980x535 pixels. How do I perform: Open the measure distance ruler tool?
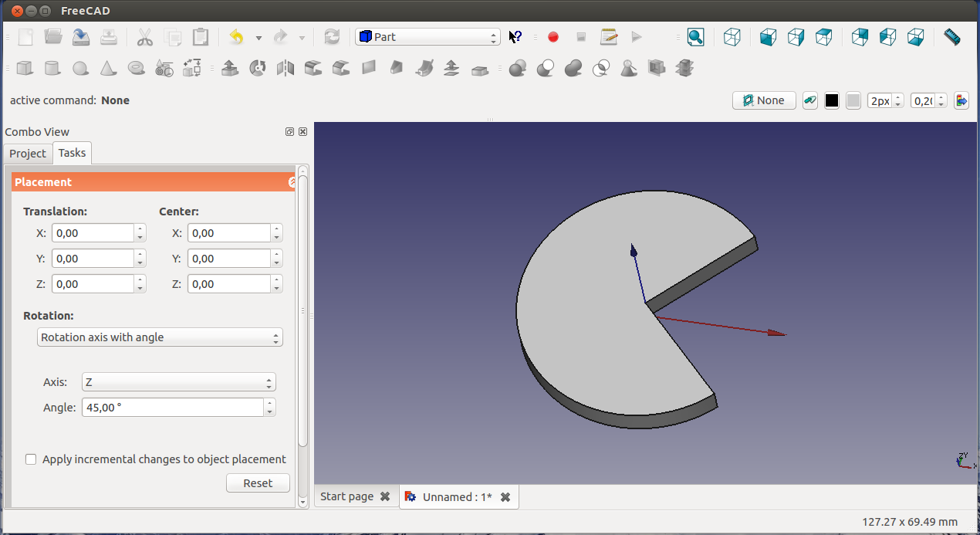tap(952, 37)
